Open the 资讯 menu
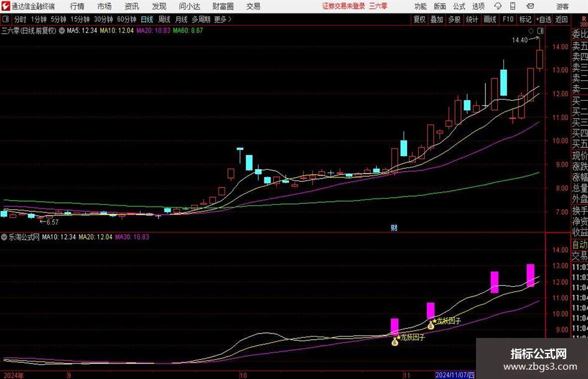Viewport: 588px width, 379px height. point(132,6)
